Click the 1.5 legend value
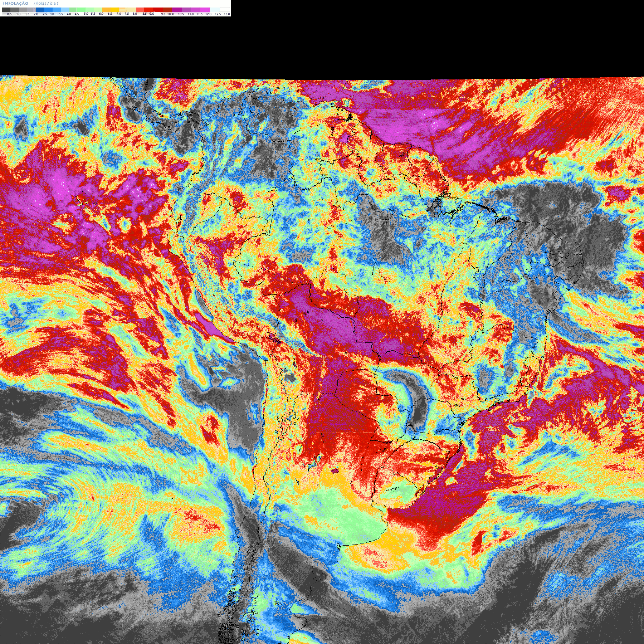Screen dimensions: 644x644 click(27, 14)
